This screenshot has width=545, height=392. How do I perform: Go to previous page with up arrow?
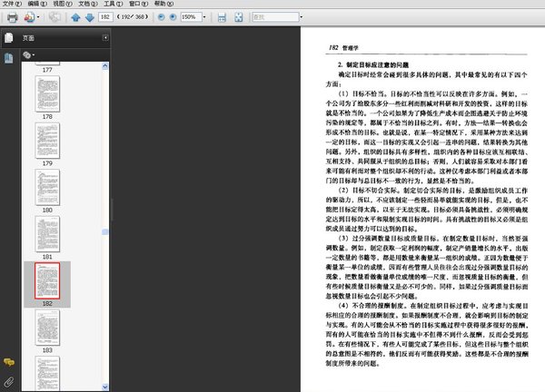tap(75, 17)
